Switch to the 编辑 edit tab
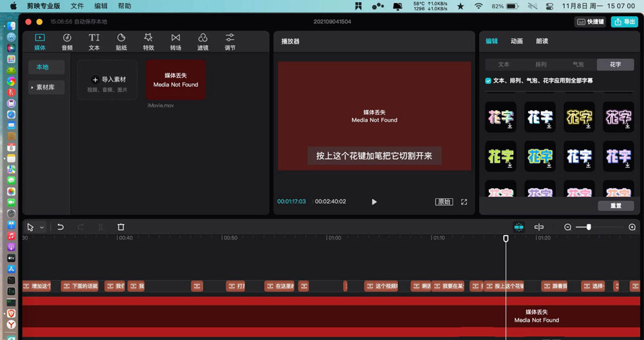644x340 pixels. tap(491, 41)
